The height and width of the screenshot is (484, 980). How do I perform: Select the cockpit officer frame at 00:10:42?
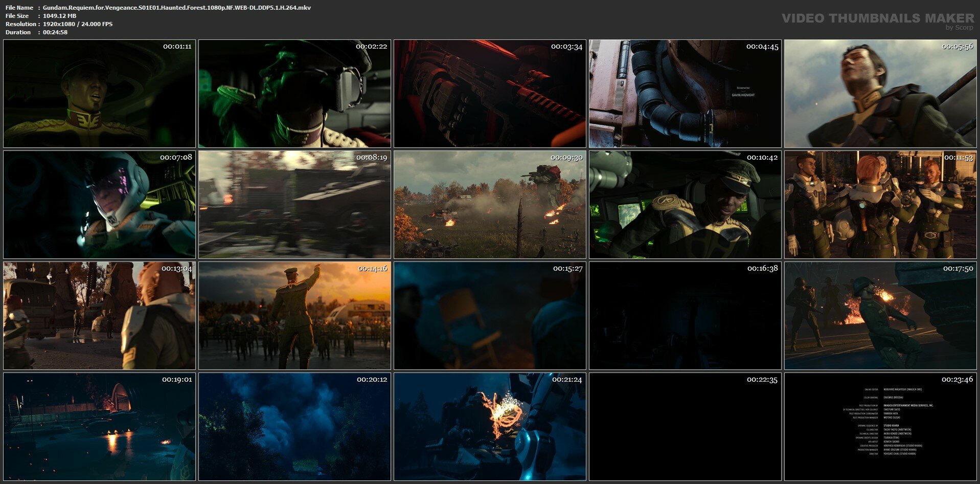(x=685, y=205)
